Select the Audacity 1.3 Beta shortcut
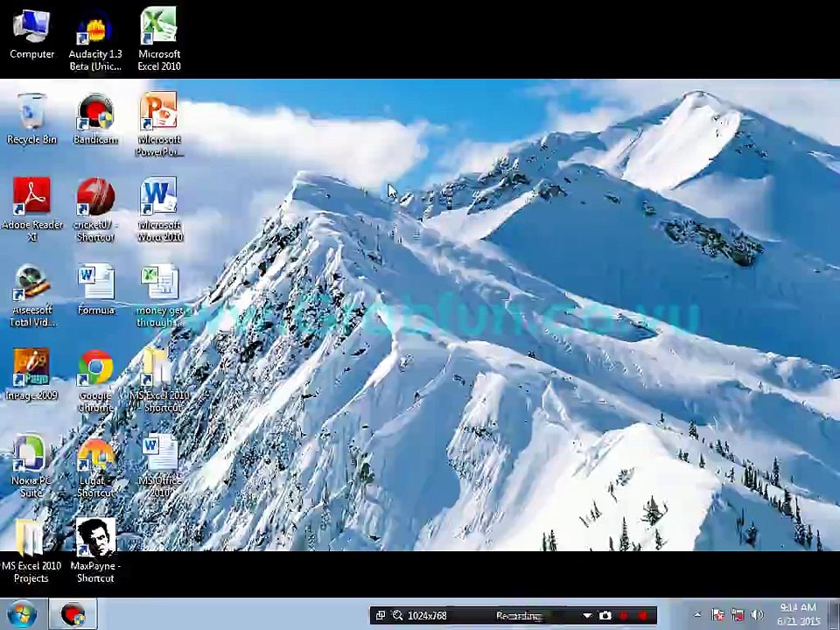This screenshot has width=840, height=630. click(95, 40)
